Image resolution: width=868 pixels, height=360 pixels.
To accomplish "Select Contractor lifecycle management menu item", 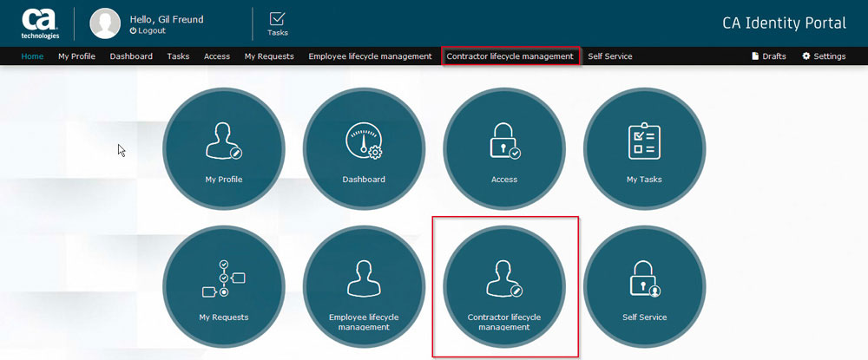I will point(510,56).
